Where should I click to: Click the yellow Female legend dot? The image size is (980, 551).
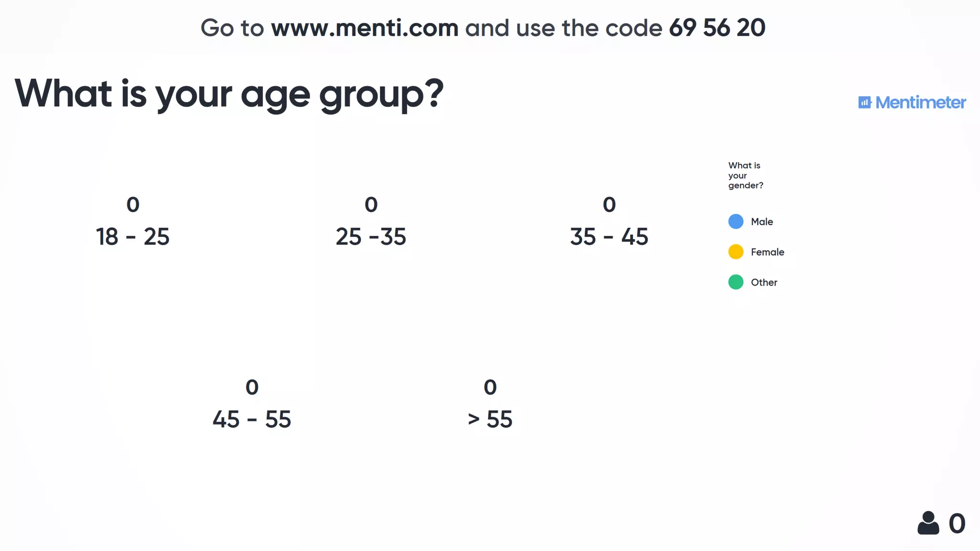tap(735, 252)
